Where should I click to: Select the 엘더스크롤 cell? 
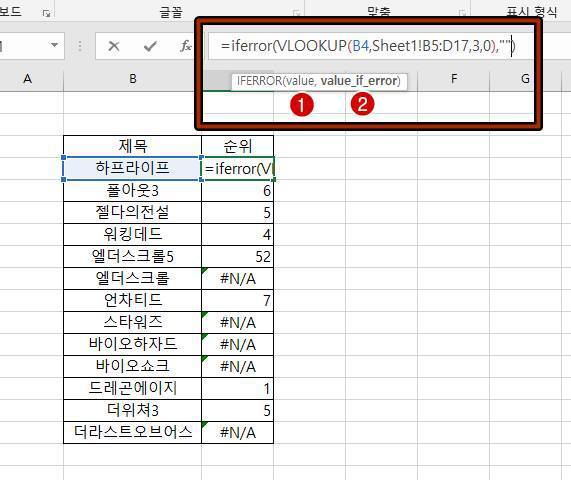coord(133,278)
